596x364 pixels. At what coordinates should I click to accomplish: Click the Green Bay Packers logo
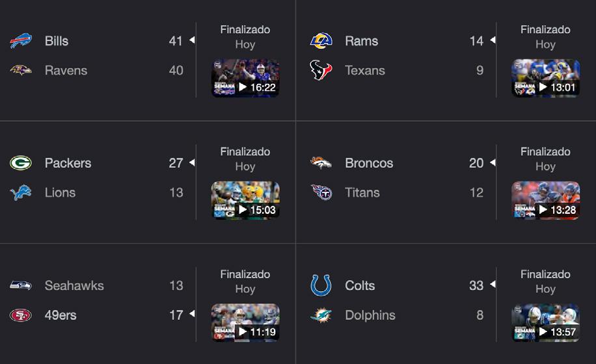(21, 163)
